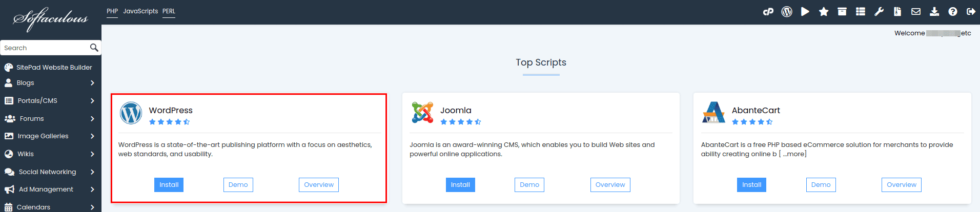Screen dimensions: 980x212
Task: Expand Ad Management chevron
Action: [x=92, y=189]
